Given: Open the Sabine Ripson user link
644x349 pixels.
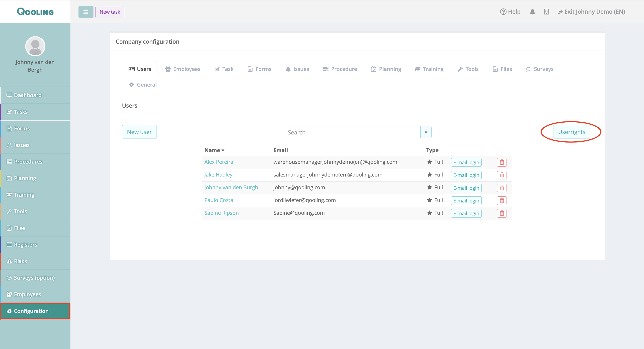Looking at the screenshot, I should coord(221,213).
